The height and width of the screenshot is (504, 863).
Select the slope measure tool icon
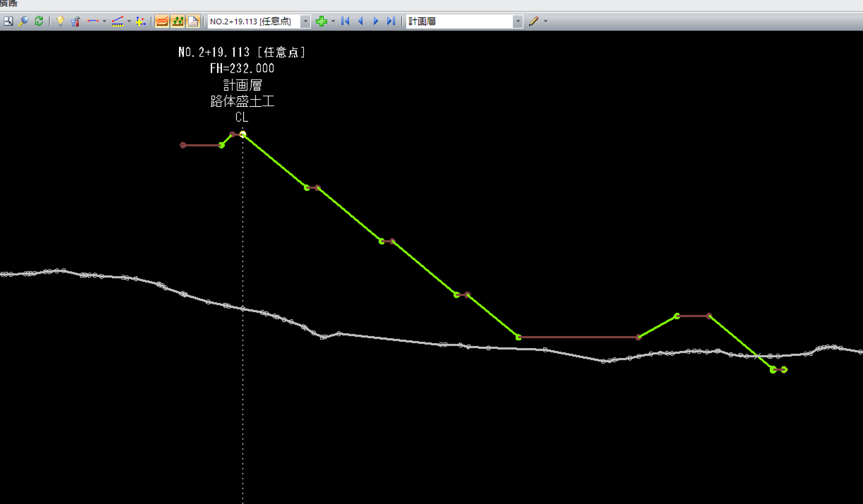pyautogui.click(x=118, y=21)
